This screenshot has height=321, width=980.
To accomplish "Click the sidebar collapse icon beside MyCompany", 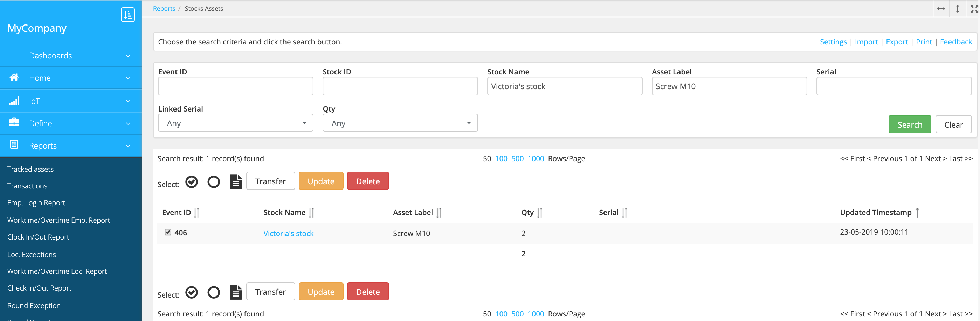I will 127,15.
